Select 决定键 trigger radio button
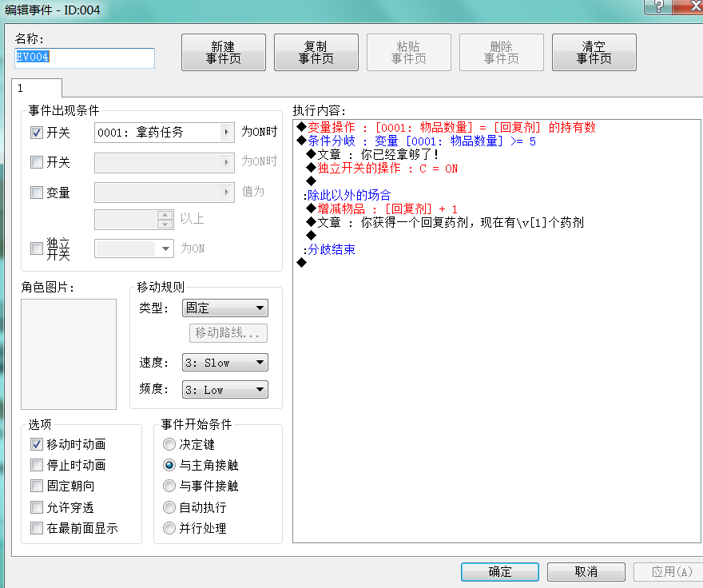This screenshot has height=588, width=703. click(169, 444)
